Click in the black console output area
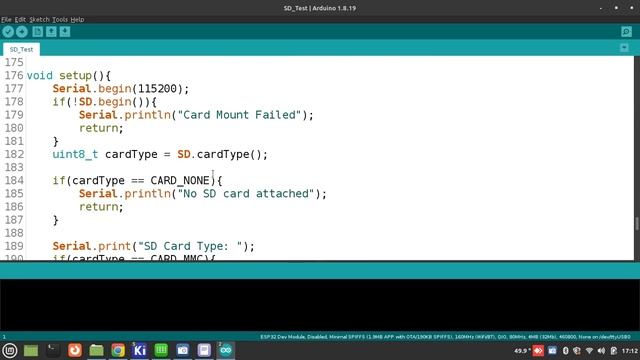The width and height of the screenshot is (640, 360). click(320, 305)
